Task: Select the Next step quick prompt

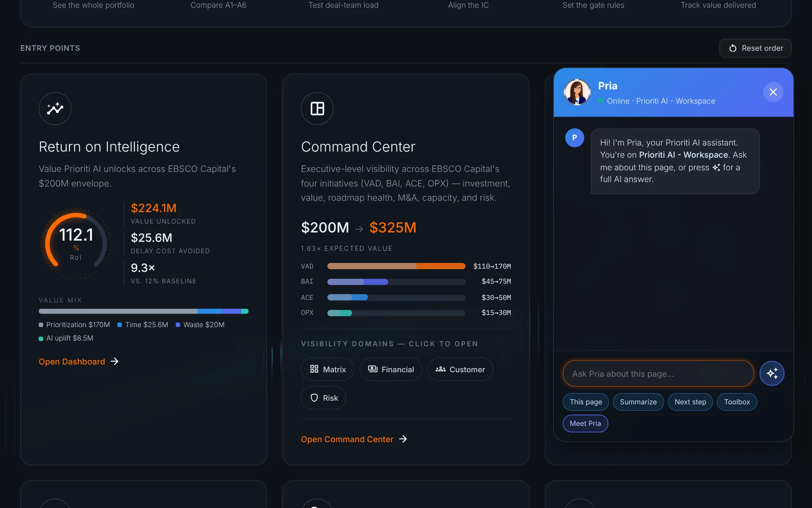Action: 690,402
